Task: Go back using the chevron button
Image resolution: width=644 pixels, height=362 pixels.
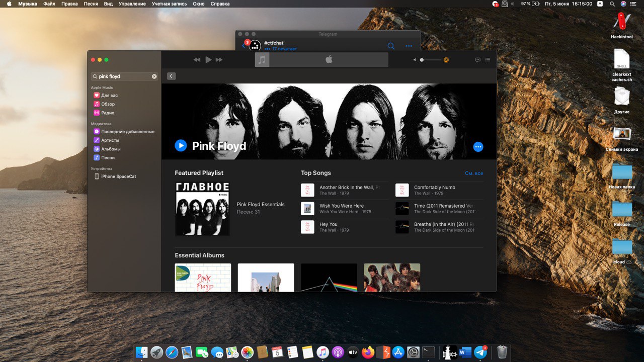Action: pos(171,76)
